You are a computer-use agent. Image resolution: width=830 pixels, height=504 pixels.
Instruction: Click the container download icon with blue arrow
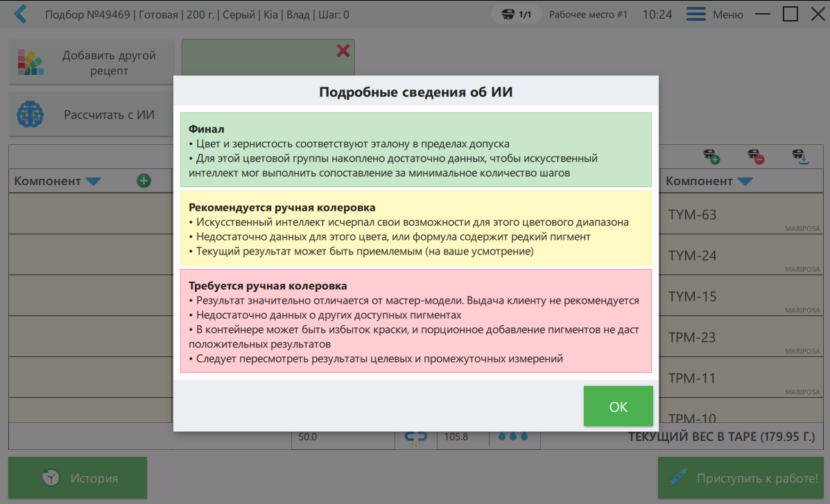pos(799,157)
